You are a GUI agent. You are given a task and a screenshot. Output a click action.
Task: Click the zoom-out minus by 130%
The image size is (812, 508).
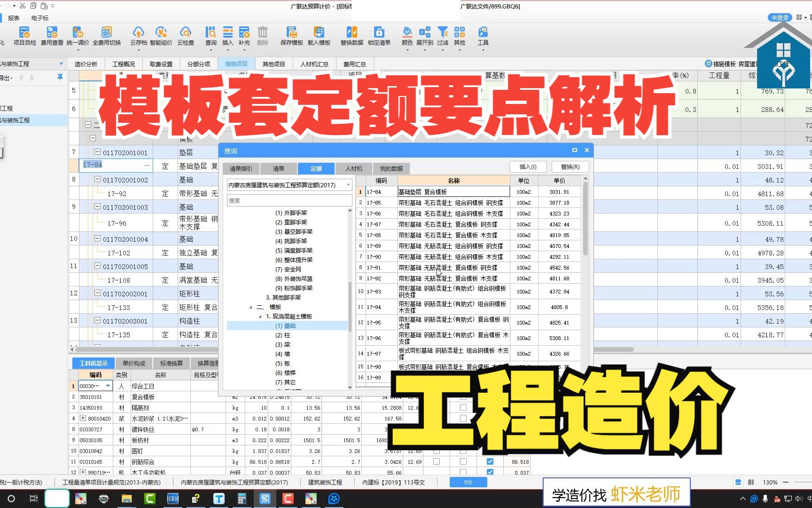point(785,482)
